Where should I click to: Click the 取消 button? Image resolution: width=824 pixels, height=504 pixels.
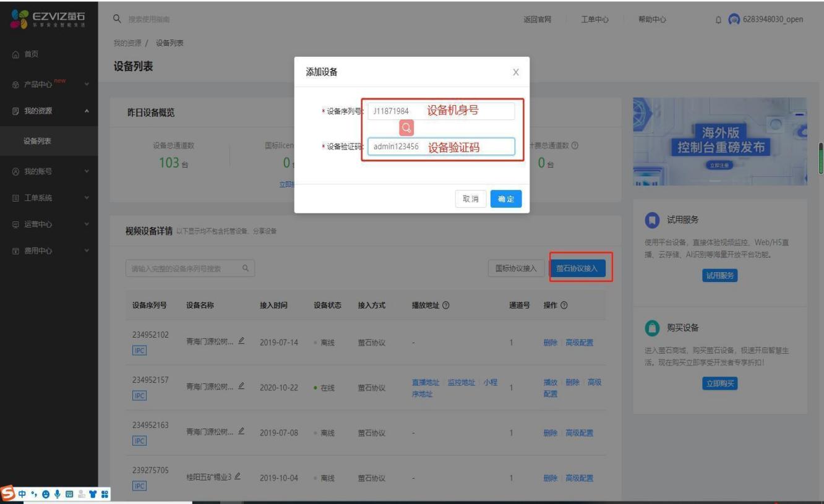[x=470, y=200]
